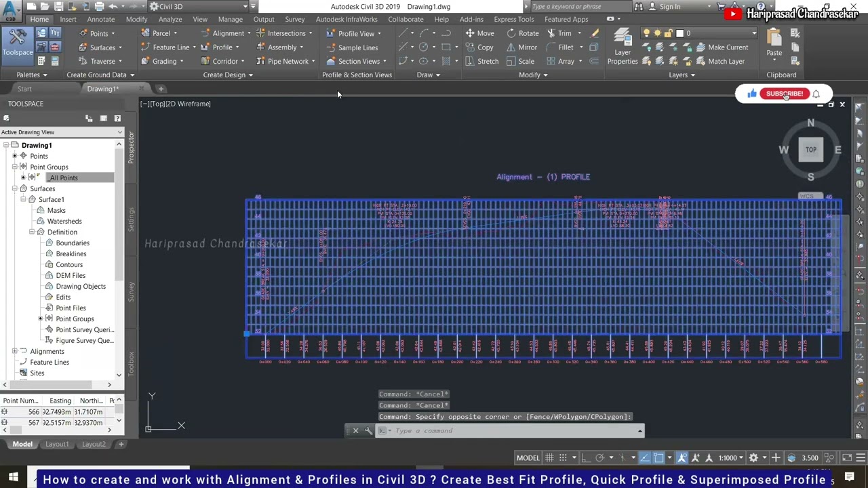Open the Start file tab
The width and height of the screenshot is (868, 488).
(x=24, y=89)
